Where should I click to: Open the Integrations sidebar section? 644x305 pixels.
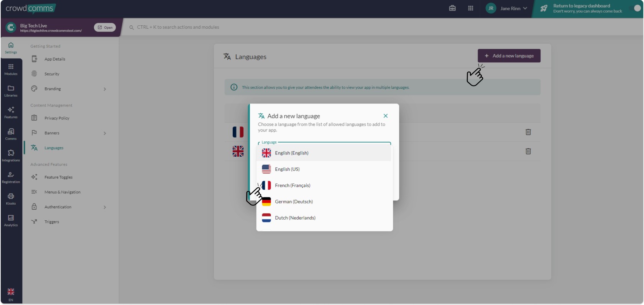11,156
